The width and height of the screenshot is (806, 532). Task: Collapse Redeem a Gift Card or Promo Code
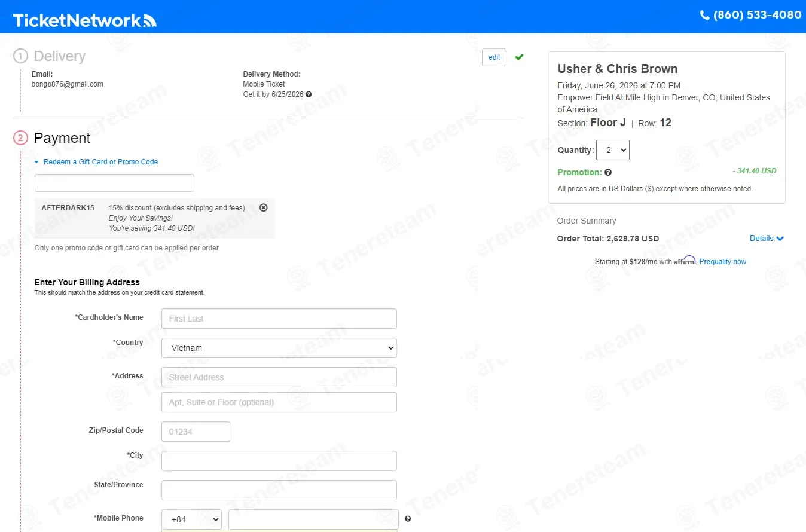pos(96,162)
